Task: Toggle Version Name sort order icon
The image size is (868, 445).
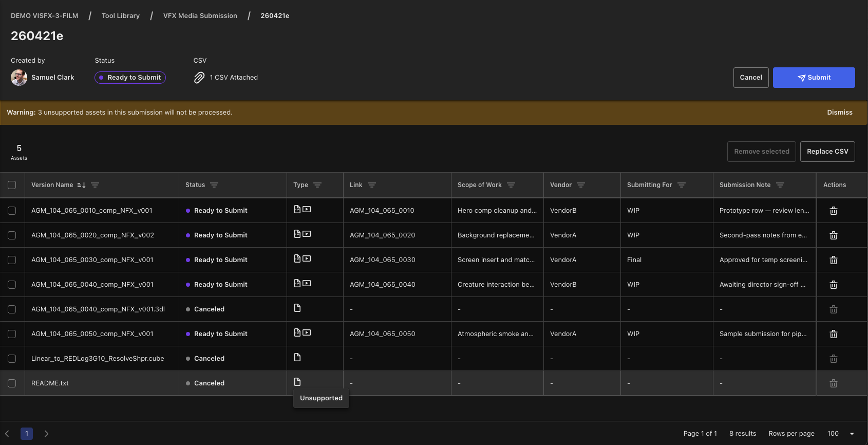Action: pos(81,185)
